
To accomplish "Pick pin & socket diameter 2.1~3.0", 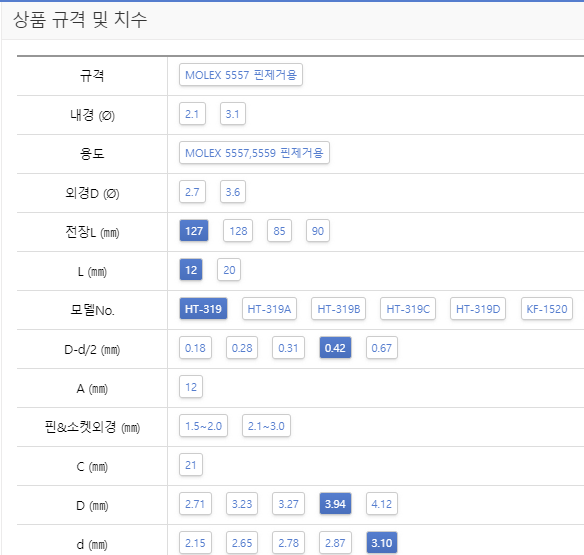I will (266, 426).
